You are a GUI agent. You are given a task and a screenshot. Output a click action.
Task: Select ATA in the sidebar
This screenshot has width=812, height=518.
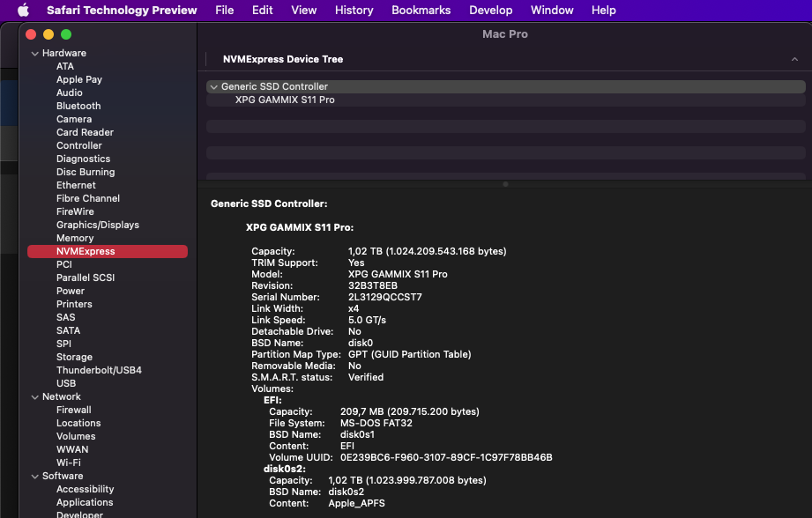pyautogui.click(x=65, y=66)
